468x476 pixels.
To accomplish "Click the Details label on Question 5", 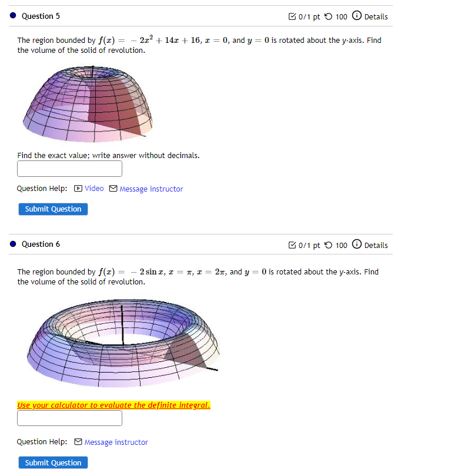I will point(376,16).
